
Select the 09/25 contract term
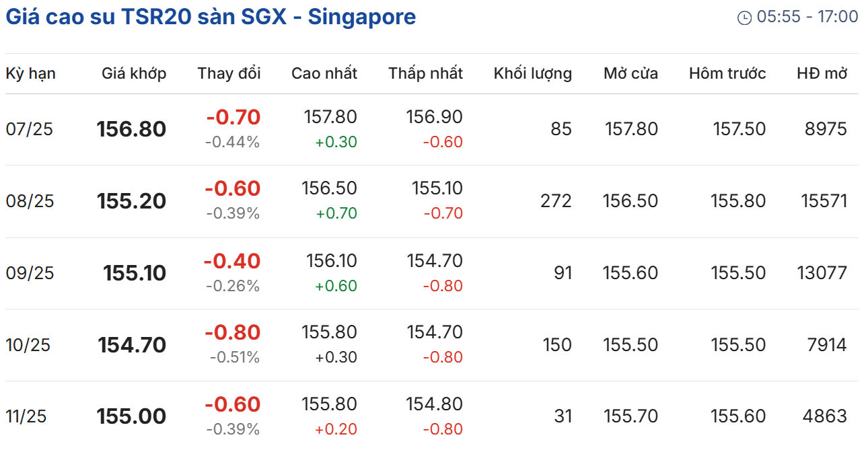[x=30, y=273]
